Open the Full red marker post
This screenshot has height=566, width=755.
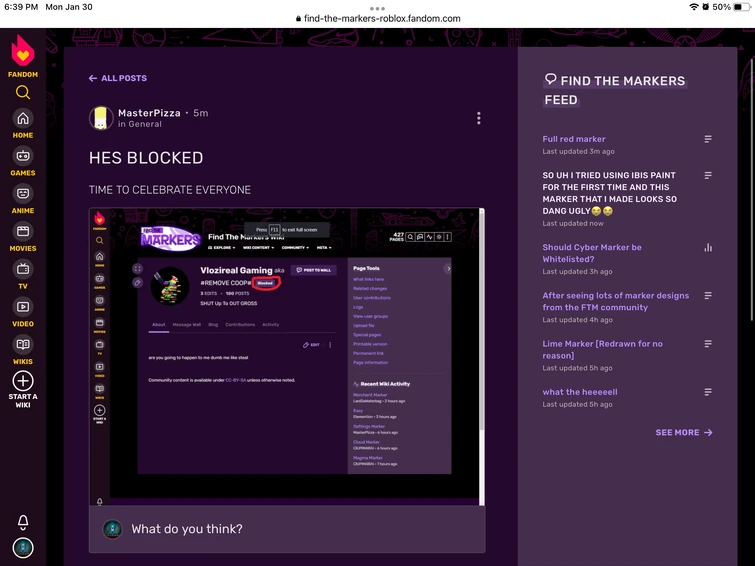[x=574, y=139]
